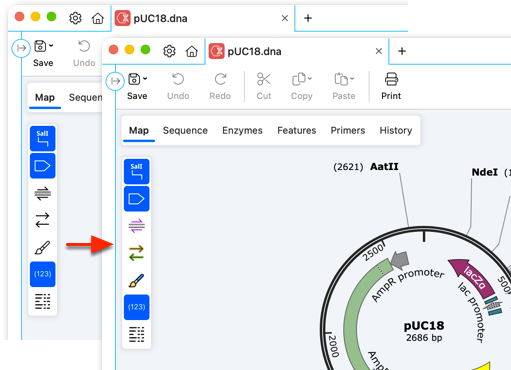Click the Cut scissors icon
The image size is (511, 370).
263,79
